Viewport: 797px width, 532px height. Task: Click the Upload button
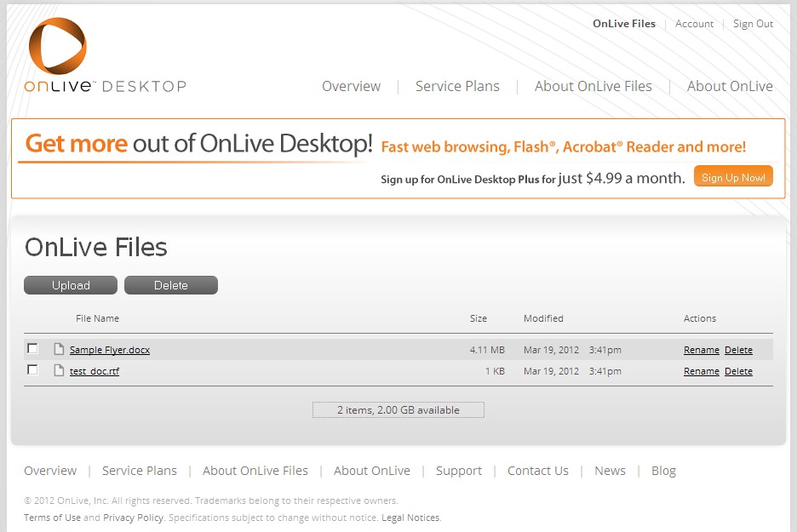coord(71,285)
